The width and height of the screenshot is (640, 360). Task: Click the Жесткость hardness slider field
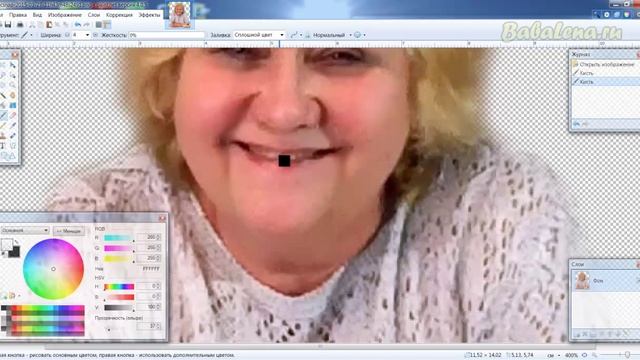(x=167, y=35)
